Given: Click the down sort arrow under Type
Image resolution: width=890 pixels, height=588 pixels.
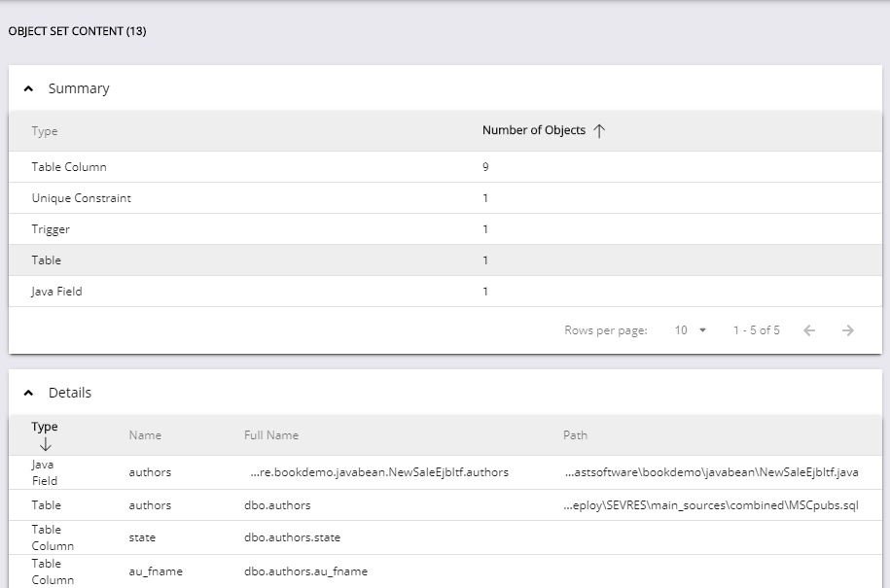Looking at the screenshot, I should pos(45,444).
